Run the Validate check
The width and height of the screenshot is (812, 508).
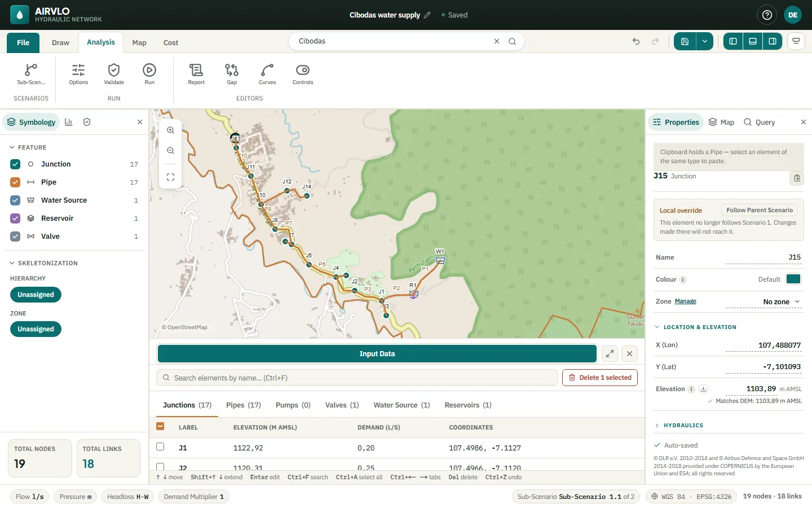tap(114, 74)
